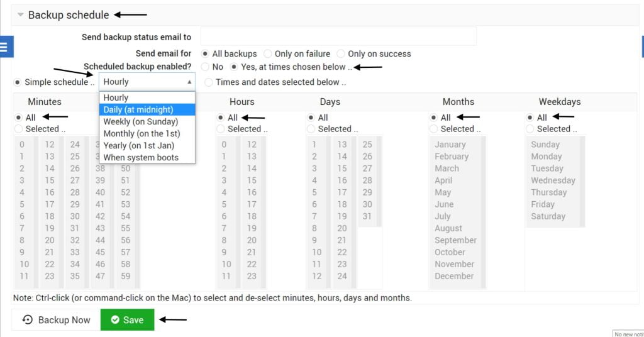644x337 pixels.
Task: Select 'Only on failure' email option
Action: tap(269, 54)
